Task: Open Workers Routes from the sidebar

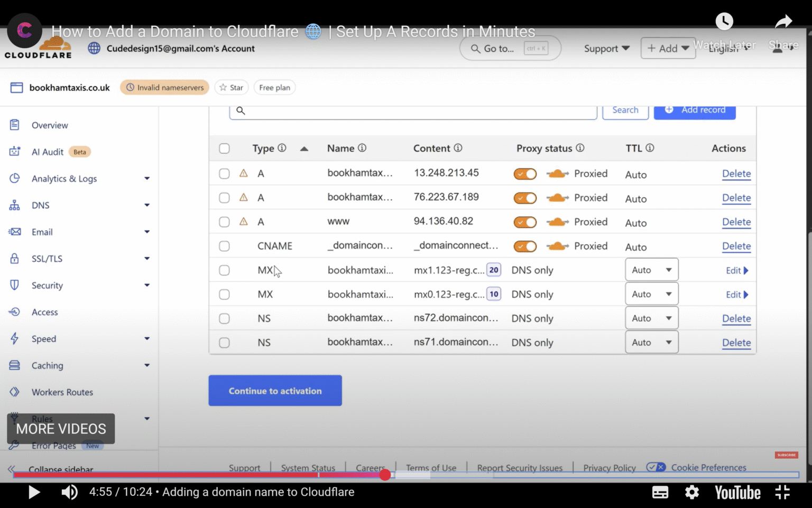Action: point(62,392)
